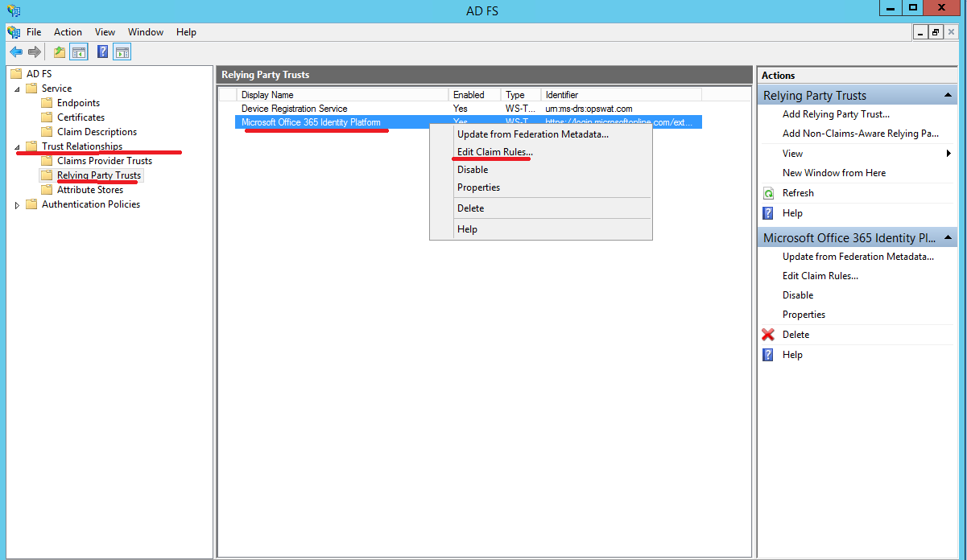Sort by Type column header
967x560 pixels.
(x=520, y=95)
